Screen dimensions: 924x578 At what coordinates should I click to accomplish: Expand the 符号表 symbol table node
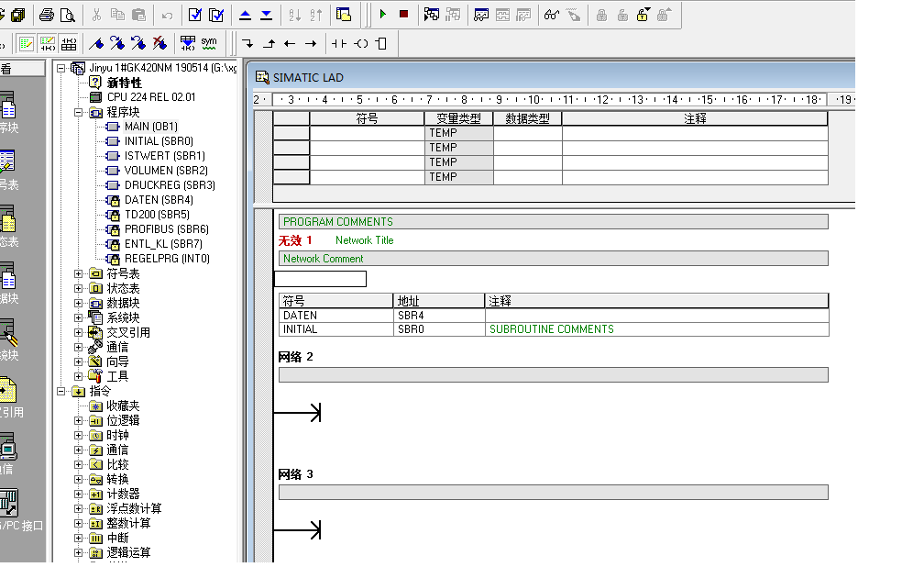[78, 273]
